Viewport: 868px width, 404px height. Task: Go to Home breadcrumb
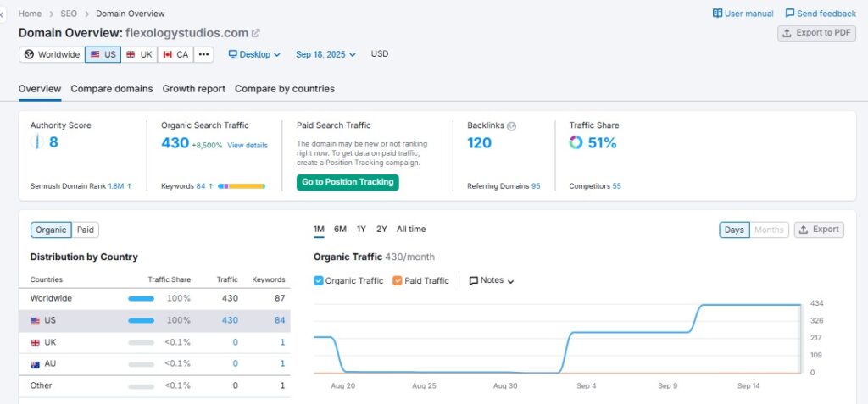(x=30, y=14)
